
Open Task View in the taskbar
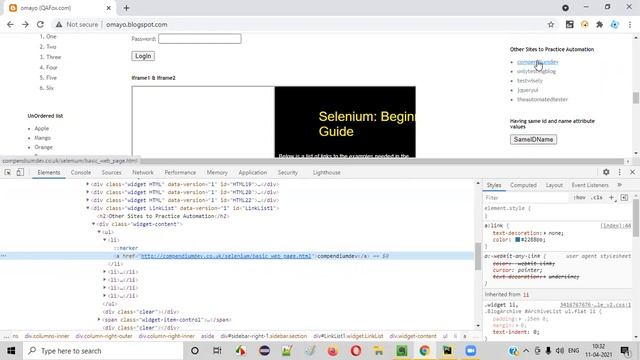tap(217, 351)
